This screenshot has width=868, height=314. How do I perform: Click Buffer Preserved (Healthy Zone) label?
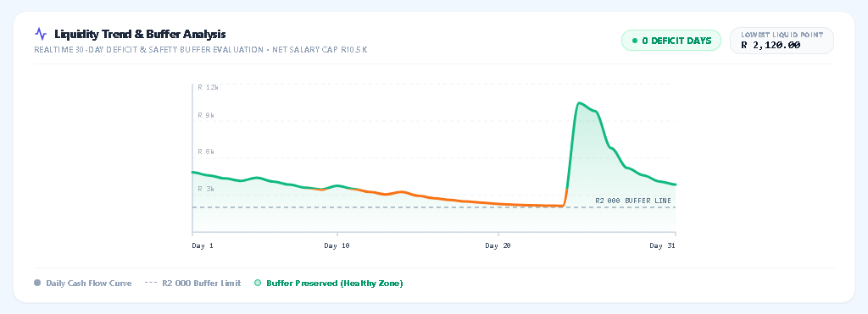[x=335, y=283]
